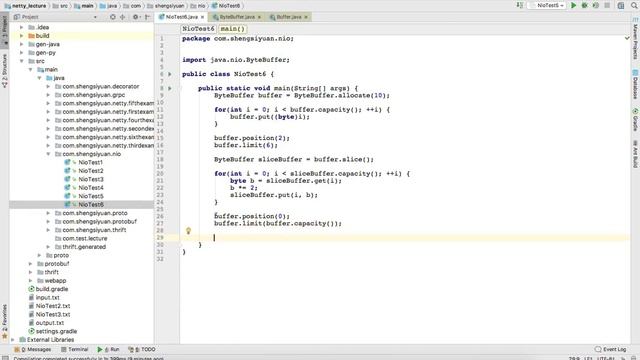The width and height of the screenshot is (640, 360).
Task: Start debugging with the bug icon
Action: [584, 5]
